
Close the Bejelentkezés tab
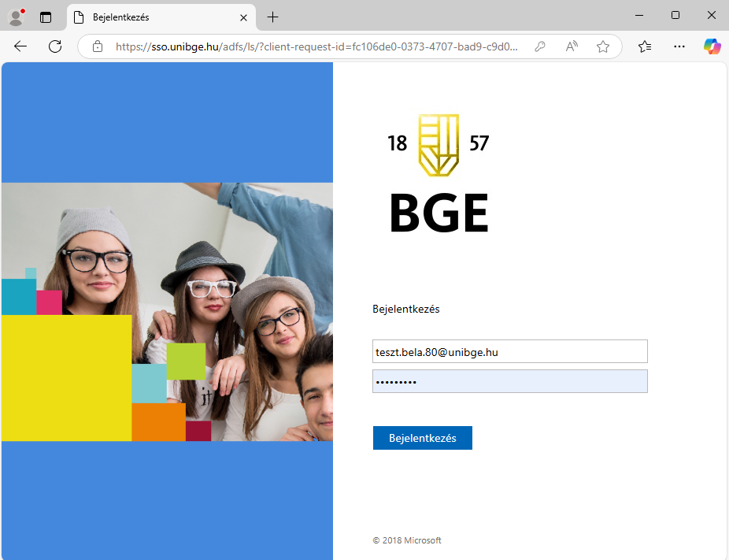(x=243, y=17)
